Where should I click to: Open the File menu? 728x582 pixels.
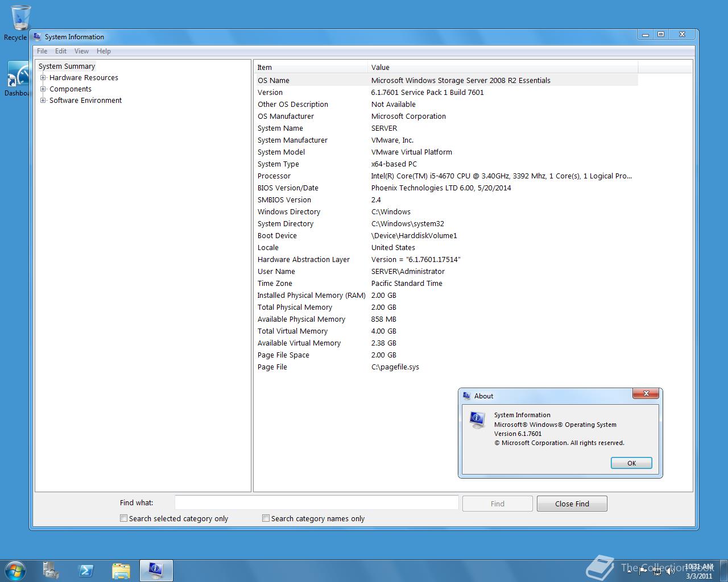(42, 51)
